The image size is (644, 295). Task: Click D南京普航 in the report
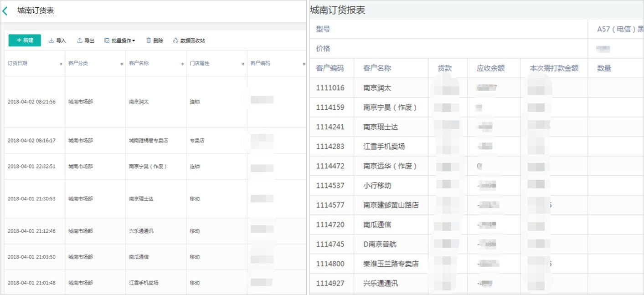click(380, 244)
